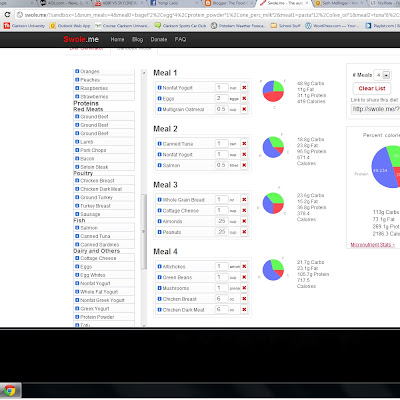Image resolution: width=400 pixels, height=400 pixels.
Task: Click the Chicken Breast quantity in Meal 4
Action: (x=221, y=299)
